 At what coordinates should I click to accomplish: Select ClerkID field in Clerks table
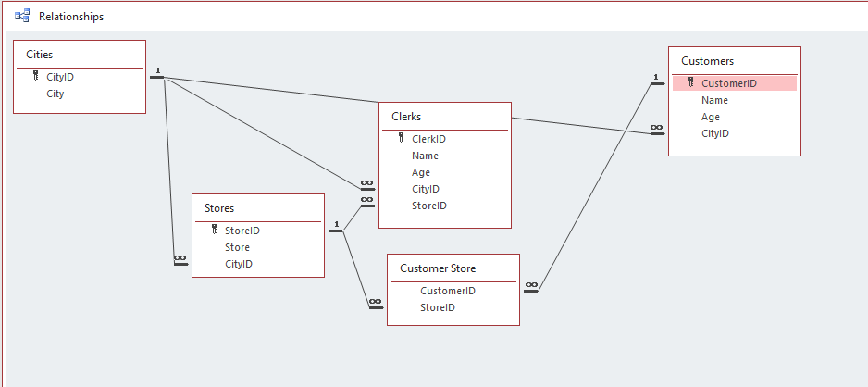tap(428, 139)
